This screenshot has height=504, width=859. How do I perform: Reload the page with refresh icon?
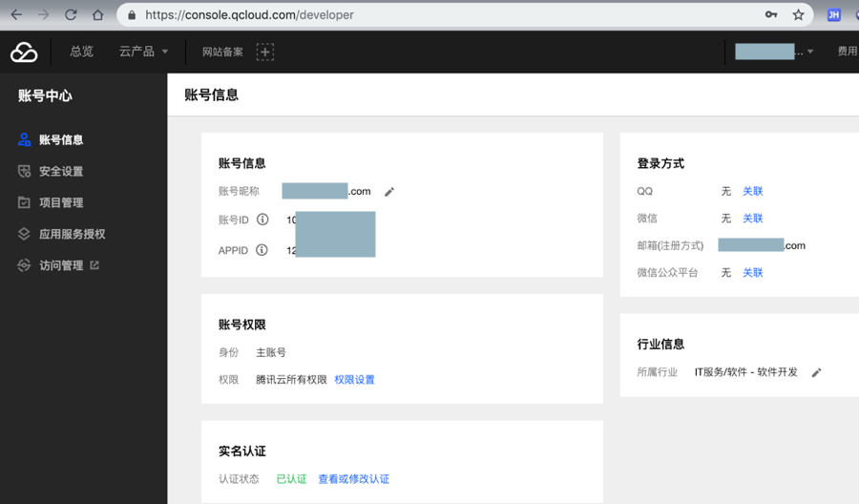71,14
